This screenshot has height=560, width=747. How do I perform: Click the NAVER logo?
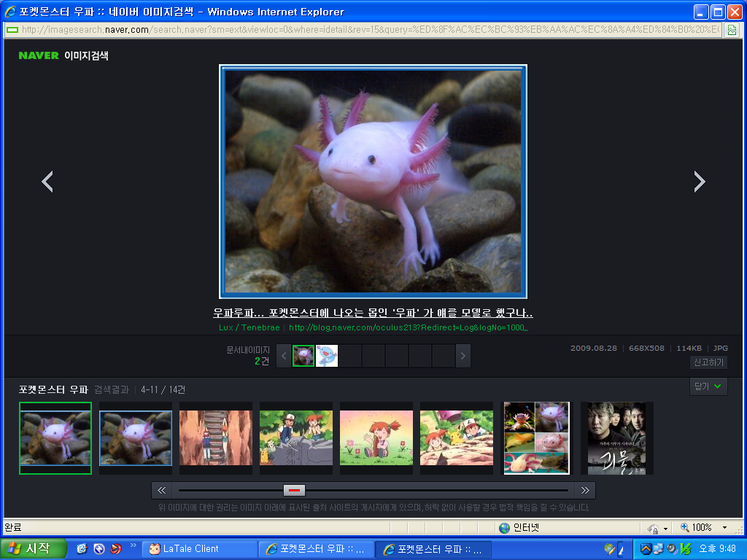point(39,55)
